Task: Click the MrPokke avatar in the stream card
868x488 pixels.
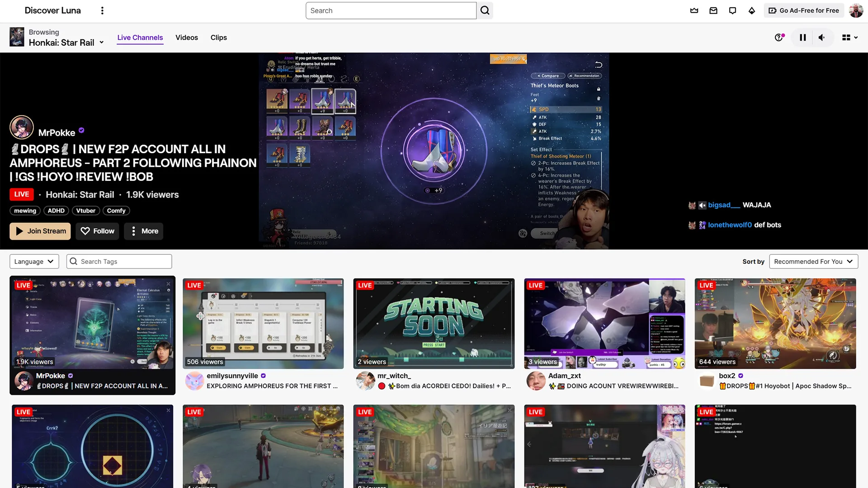Action: coord(24,381)
